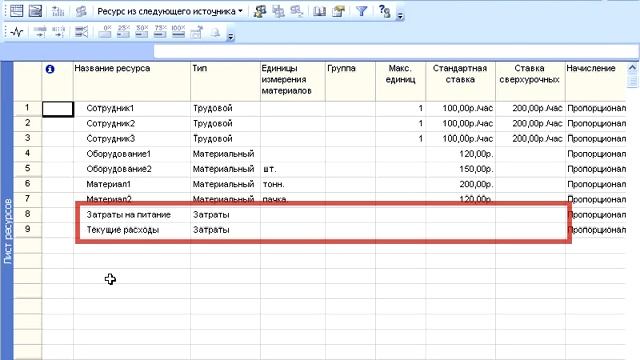Select the 'Ставка сверхурочных' column header

[530, 81]
